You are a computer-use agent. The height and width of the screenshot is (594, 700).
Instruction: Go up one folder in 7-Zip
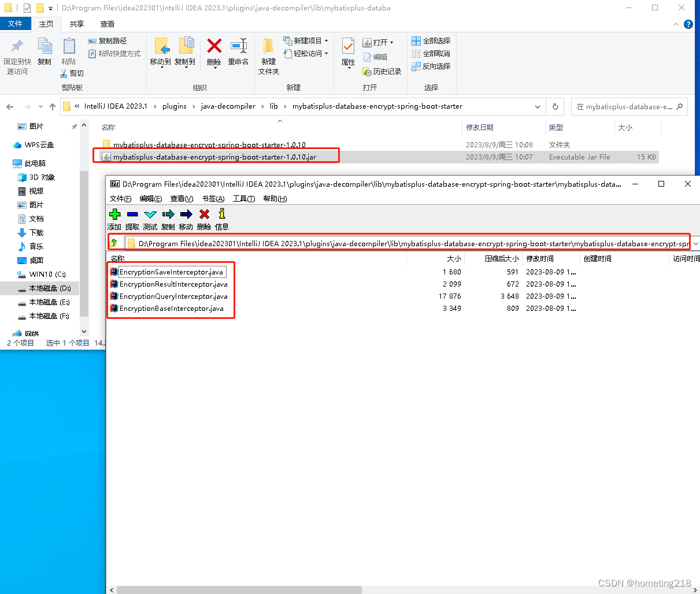114,243
